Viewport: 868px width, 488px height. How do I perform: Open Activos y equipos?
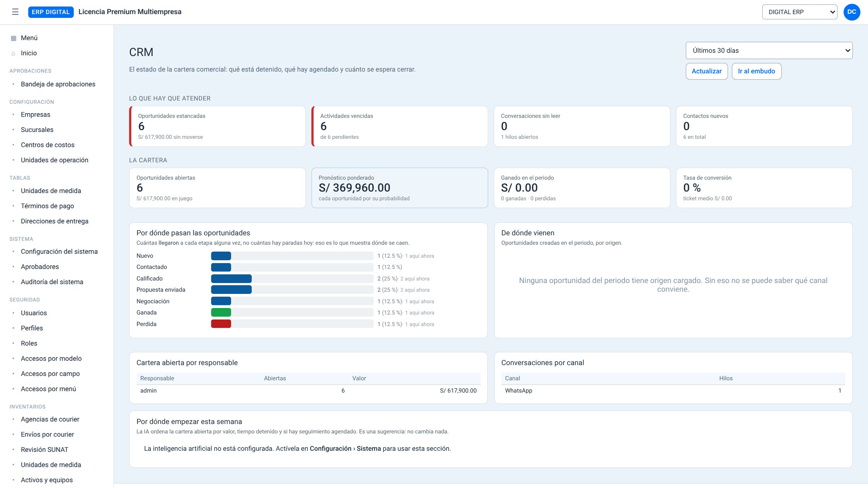47,480
